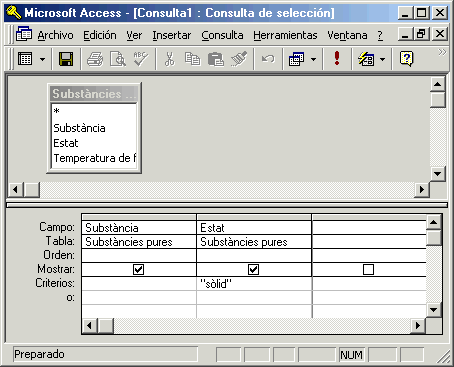Click the horizontal scroll thumb in design grid
The width and height of the screenshot is (454, 367).
tap(106, 325)
